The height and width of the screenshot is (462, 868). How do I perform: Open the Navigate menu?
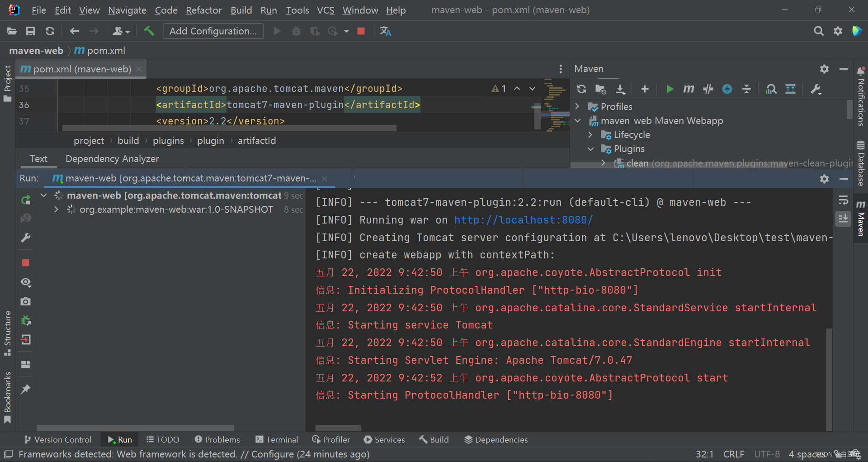point(127,10)
